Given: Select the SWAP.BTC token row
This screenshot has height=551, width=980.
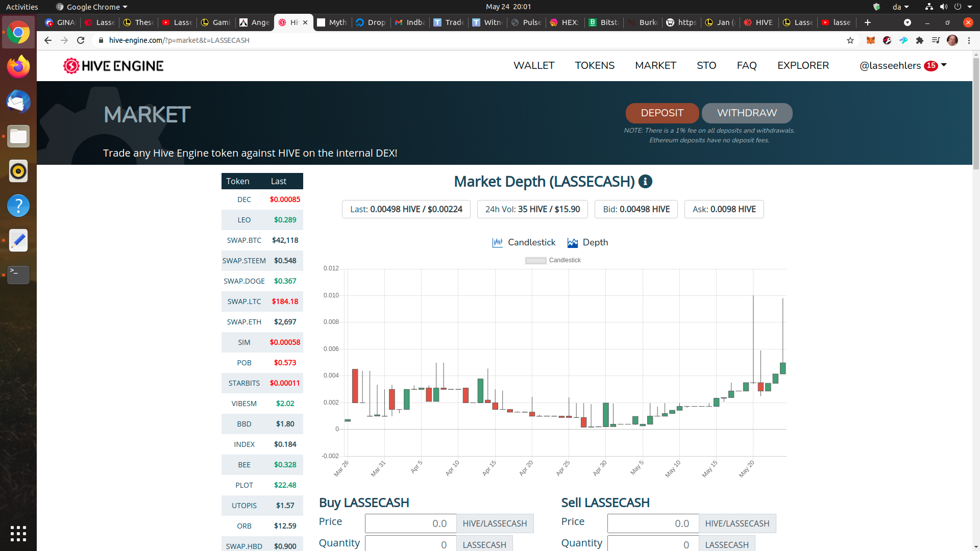Looking at the screenshot, I should click(262, 240).
